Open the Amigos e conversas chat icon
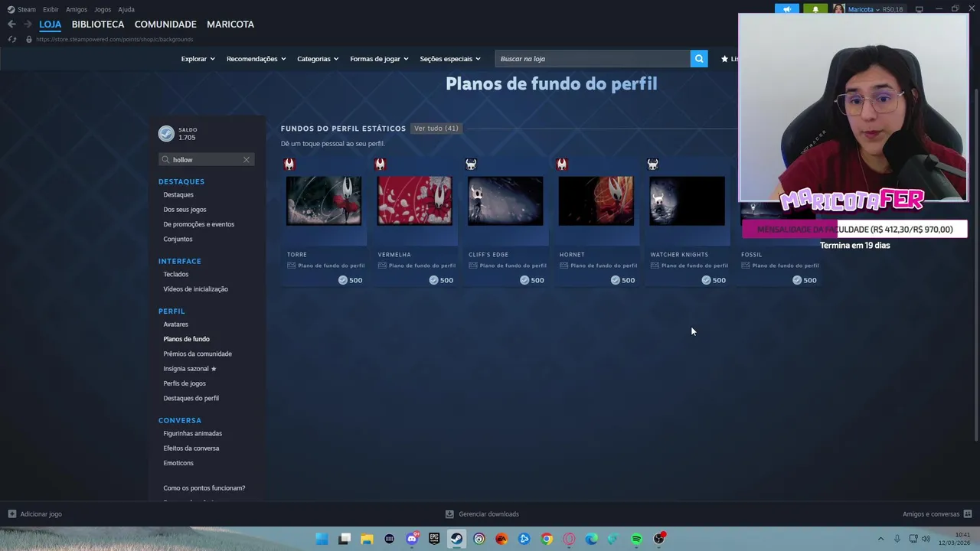The height and width of the screenshot is (551, 980). 968,514
